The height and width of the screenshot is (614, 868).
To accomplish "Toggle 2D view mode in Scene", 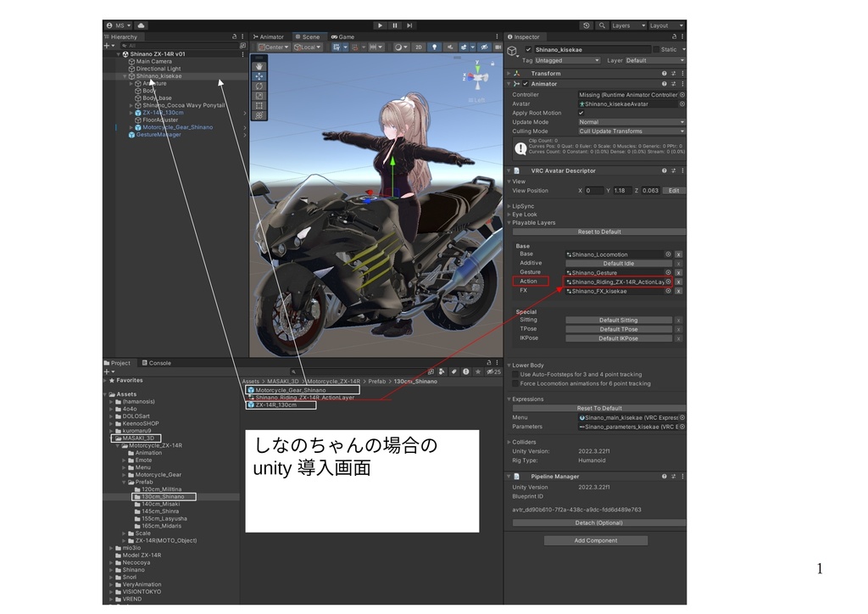I will (x=419, y=47).
